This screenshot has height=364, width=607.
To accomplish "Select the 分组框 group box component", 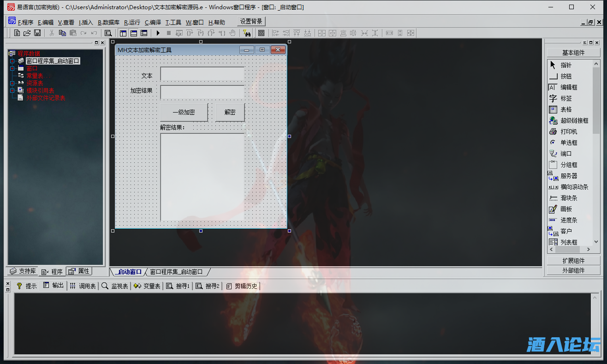I will tap(568, 165).
